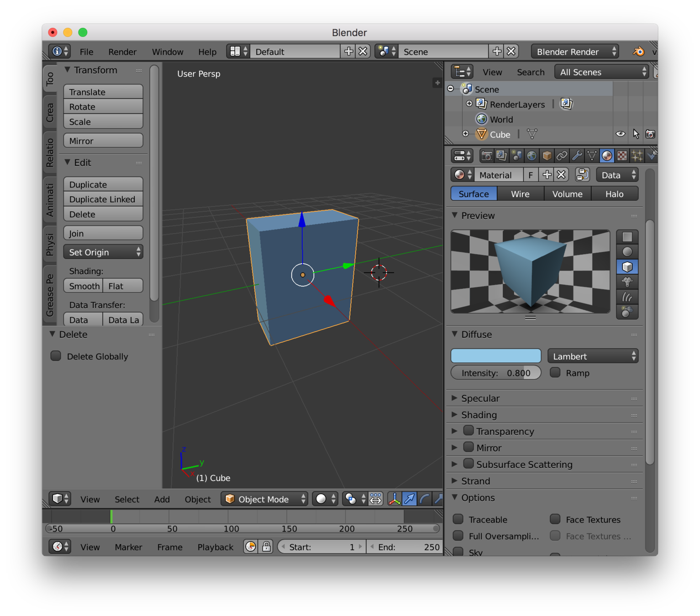Check the Traceable option

tap(458, 519)
